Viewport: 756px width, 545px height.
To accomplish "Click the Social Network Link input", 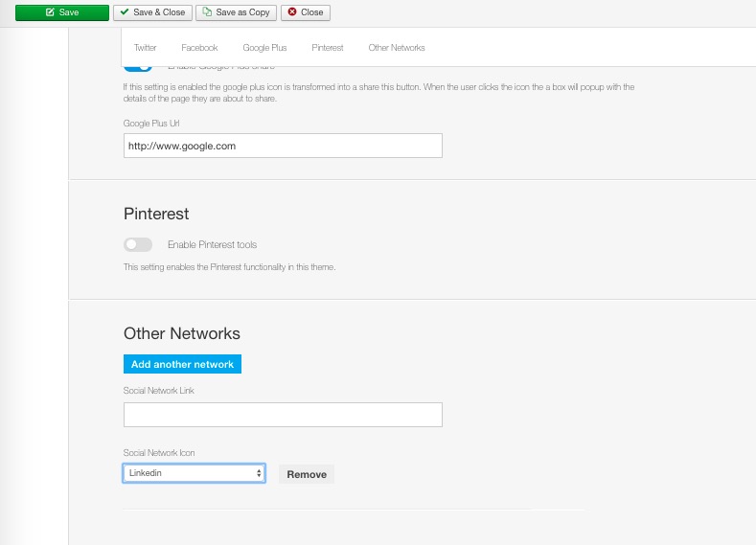I will click(283, 415).
